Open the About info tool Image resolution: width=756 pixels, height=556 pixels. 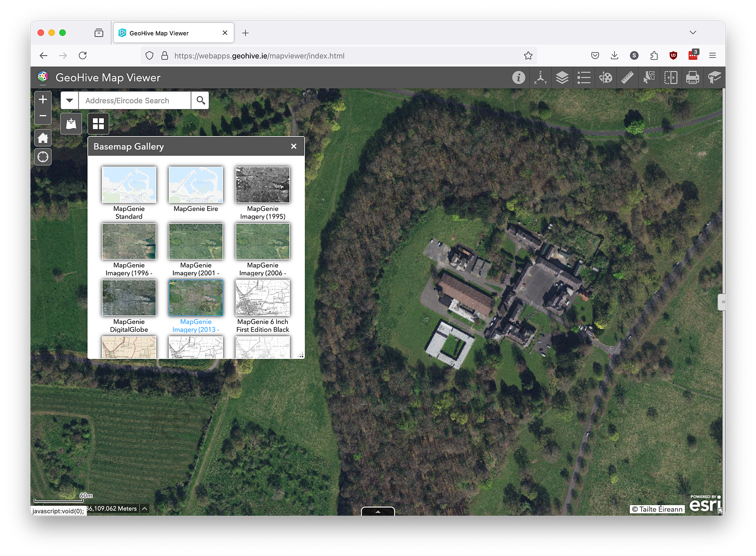518,77
